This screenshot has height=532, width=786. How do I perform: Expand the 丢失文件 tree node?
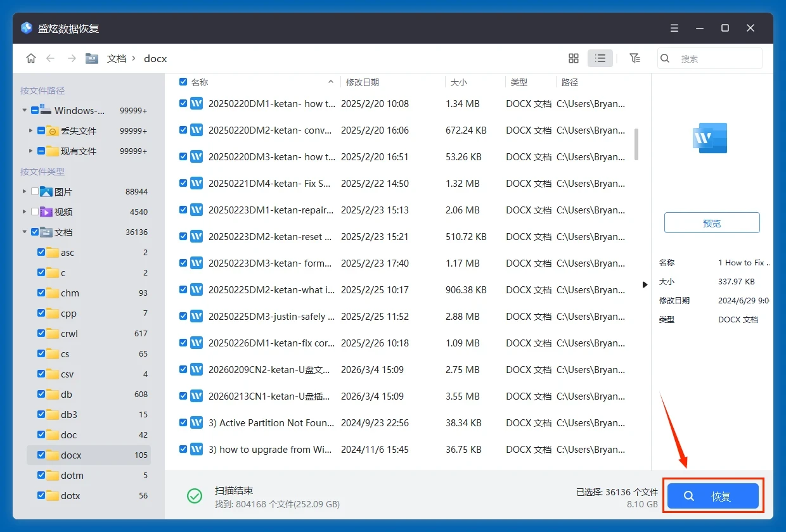[30, 130]
